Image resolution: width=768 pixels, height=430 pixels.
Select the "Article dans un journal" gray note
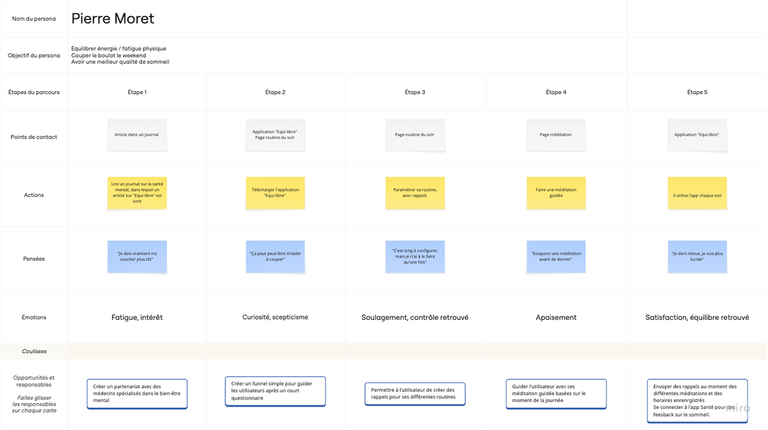pyautogui.click(x=137, y=135)
